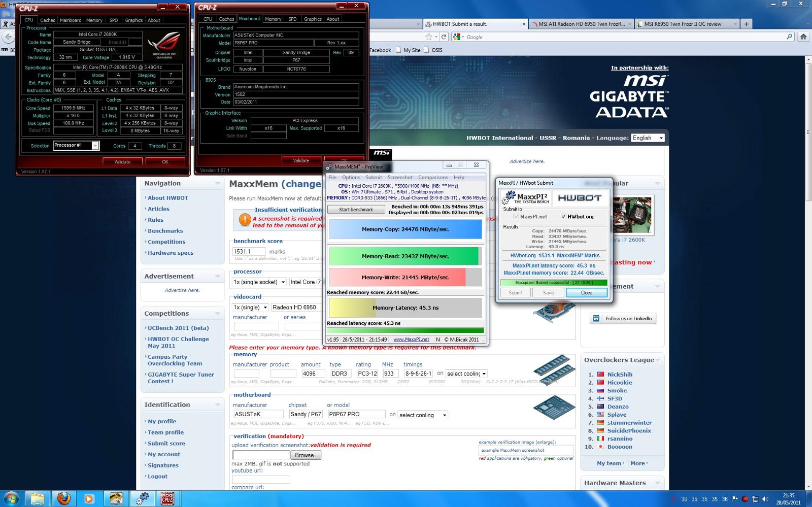Image resolution: width=812 pixels, height=507 pixels.
Task: Open the RAM chip program taskbar icon
Action: [x=116, y=498]
